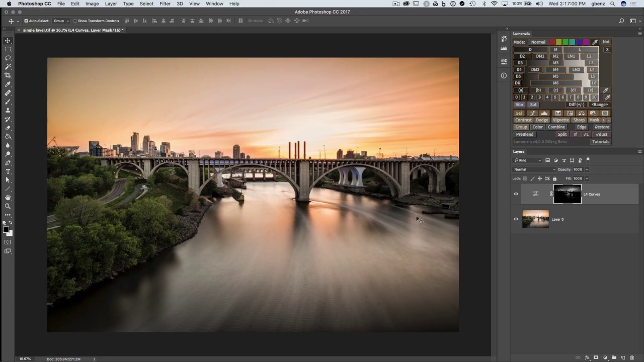Open the Auto-Select Group dropdown
The height and width of the screenshot is (362, 644).
pyautogui.click(x=61, y=21)
